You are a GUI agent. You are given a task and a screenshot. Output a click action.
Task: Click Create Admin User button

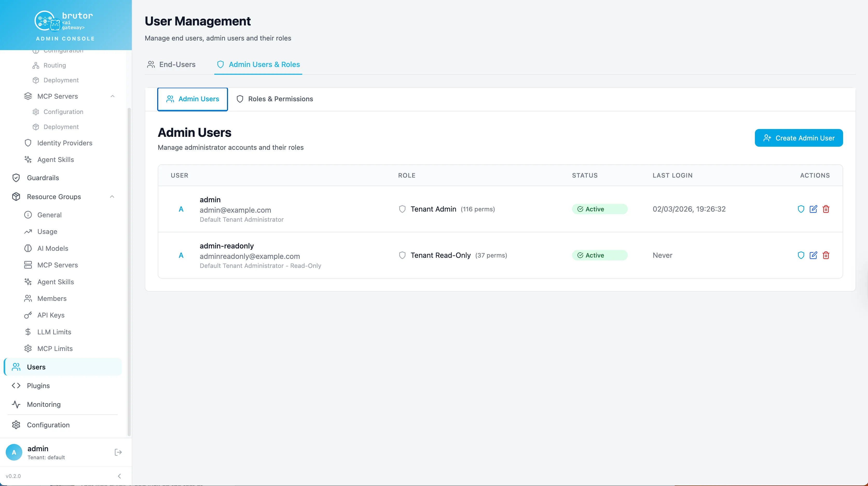[798, 138]
